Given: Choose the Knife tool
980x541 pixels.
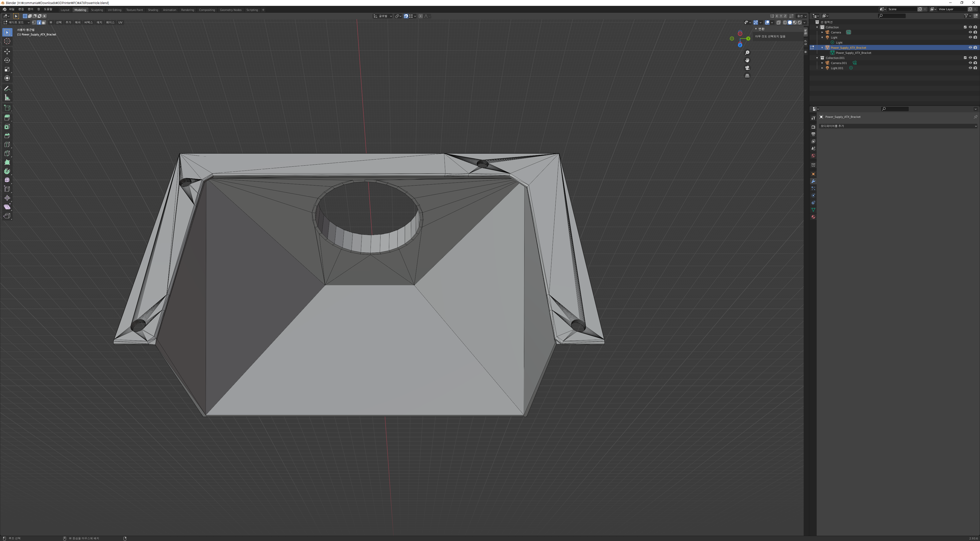Looking at the screenshot, I should 7,153.
